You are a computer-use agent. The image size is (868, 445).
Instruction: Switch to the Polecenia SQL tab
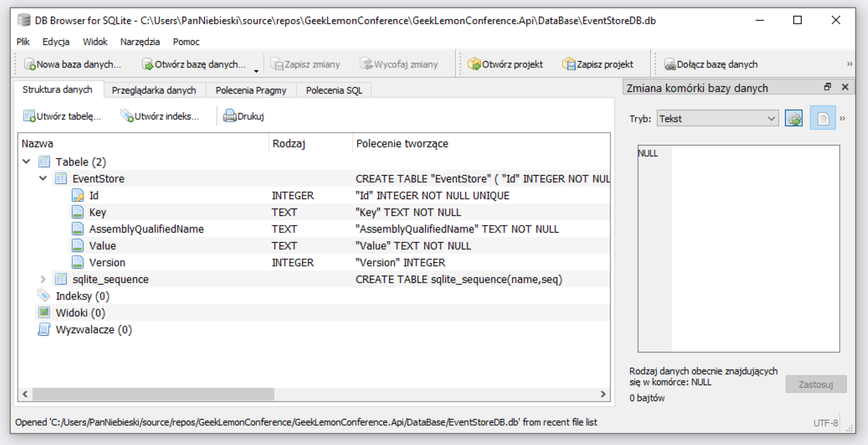pyautogui.click(x=334, y=90)
